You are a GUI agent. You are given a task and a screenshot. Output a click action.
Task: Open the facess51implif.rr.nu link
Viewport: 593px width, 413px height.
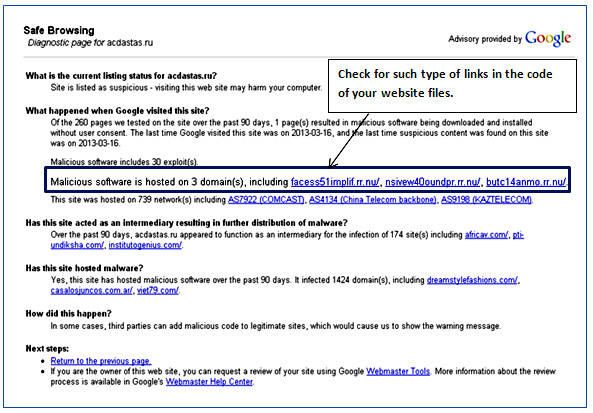coord(335,182)
